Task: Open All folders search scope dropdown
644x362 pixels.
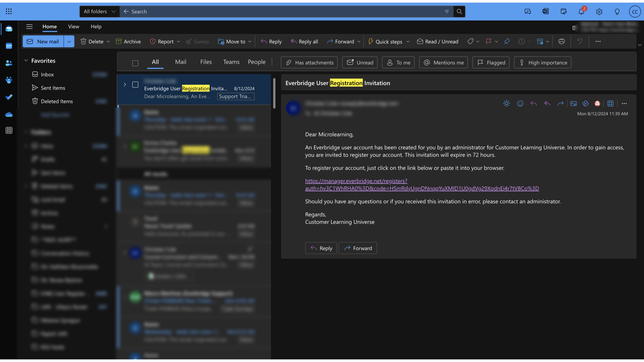Action: pyautogui.click(x=100, y=11)
